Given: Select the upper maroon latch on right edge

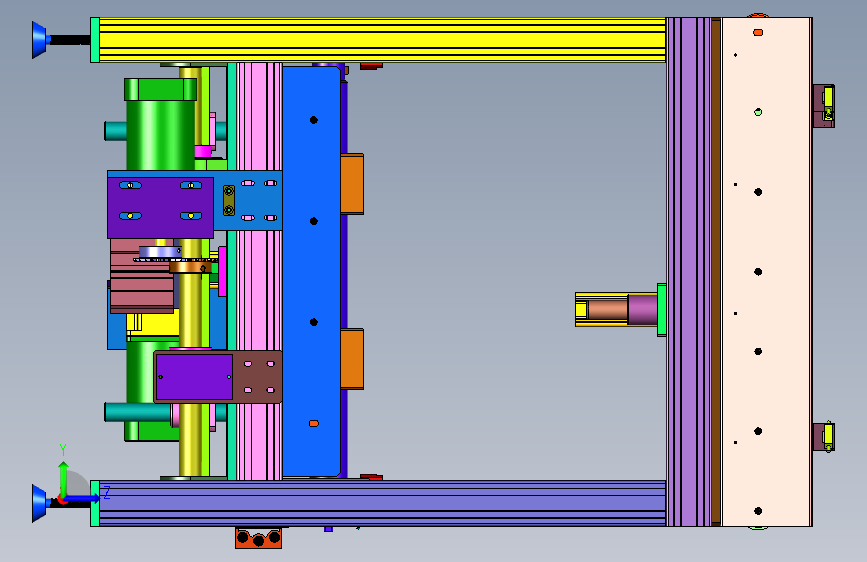Looking at the screenshot, I should [x=823, y=106].
